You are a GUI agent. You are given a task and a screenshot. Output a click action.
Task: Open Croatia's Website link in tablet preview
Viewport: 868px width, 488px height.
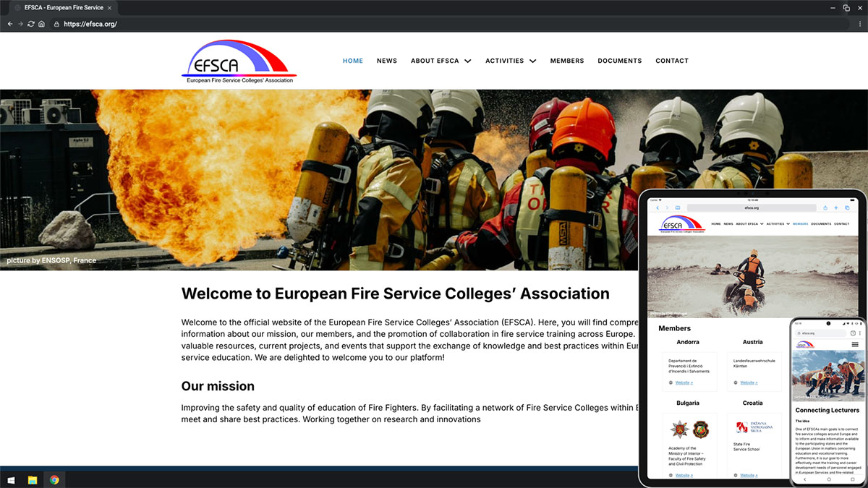pyautogui.click(x=749, y=475)
